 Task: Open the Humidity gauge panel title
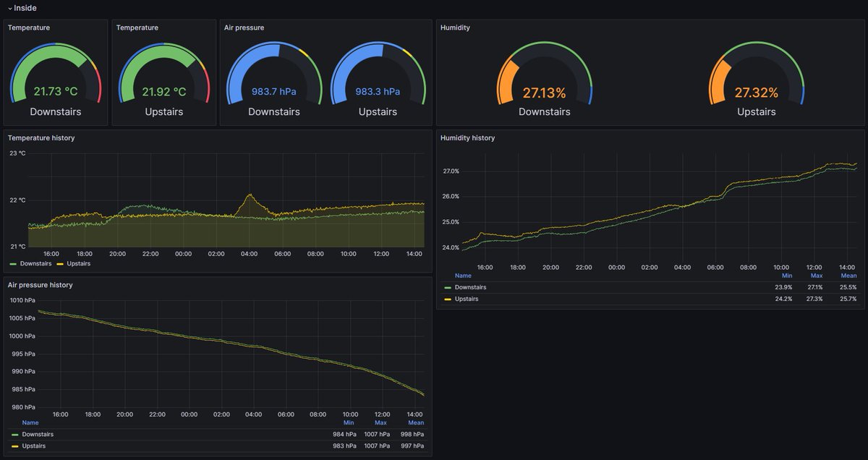pos(455,27)
